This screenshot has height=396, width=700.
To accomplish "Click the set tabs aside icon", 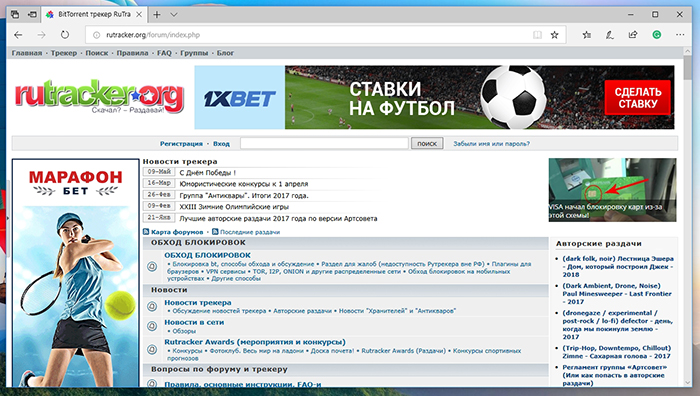I will [x=32, y=15].
